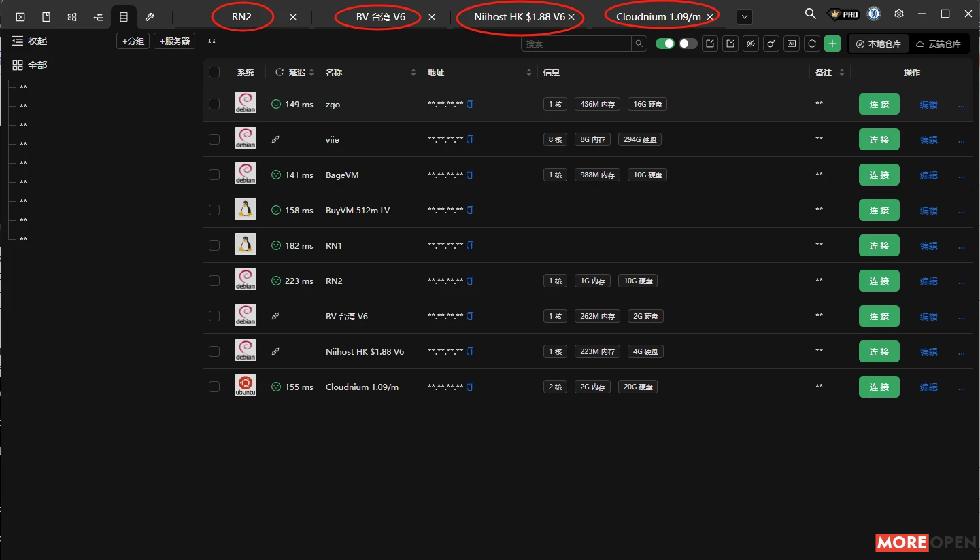The height and width of the screenshot is (560, 980).
Task: Open the terminal panel icon
Action: 20,16
